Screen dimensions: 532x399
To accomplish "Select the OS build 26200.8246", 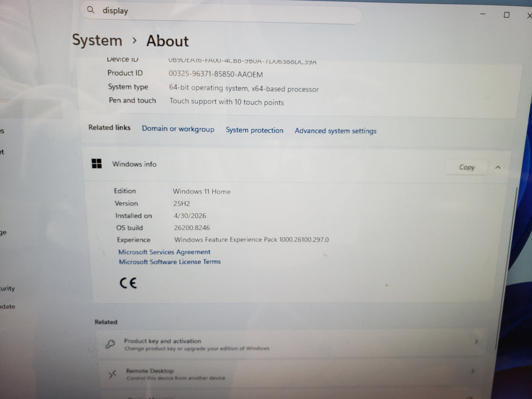I will pyautogui.click(x=192, y=228).
